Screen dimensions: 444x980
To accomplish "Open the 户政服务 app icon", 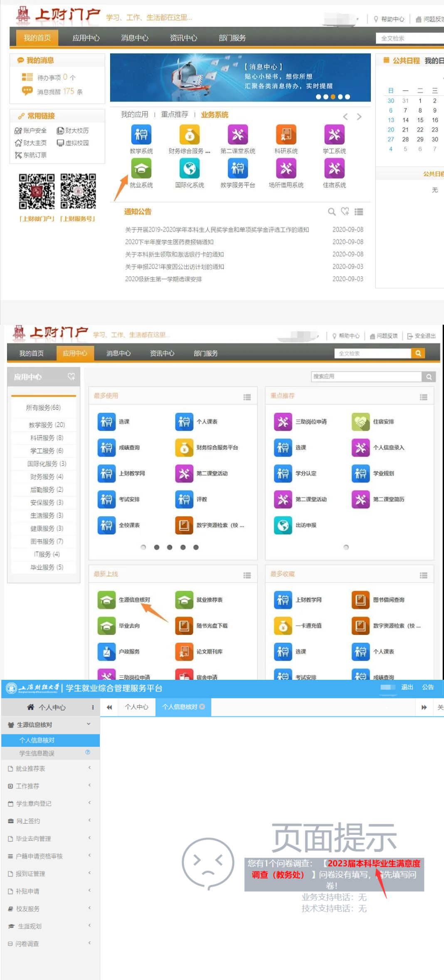I will [106, 652].
